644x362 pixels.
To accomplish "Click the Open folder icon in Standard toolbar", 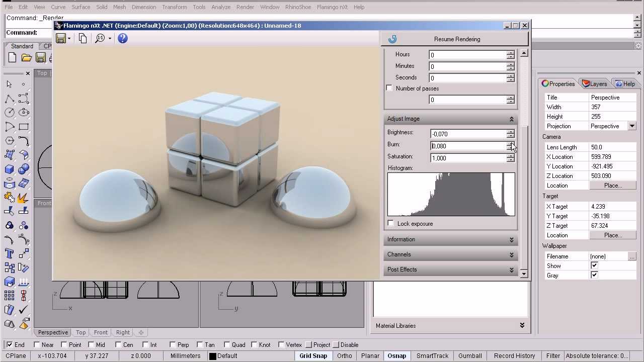I will pos(27,58).
